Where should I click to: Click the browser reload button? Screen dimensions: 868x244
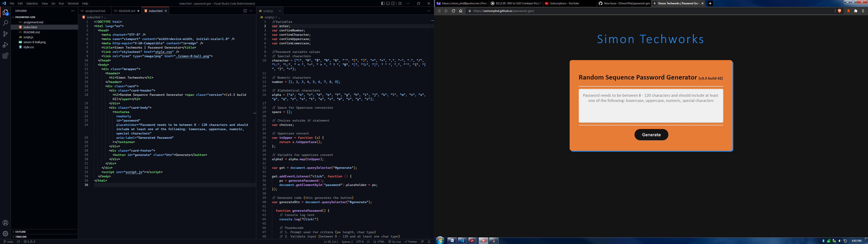[453, 11]
